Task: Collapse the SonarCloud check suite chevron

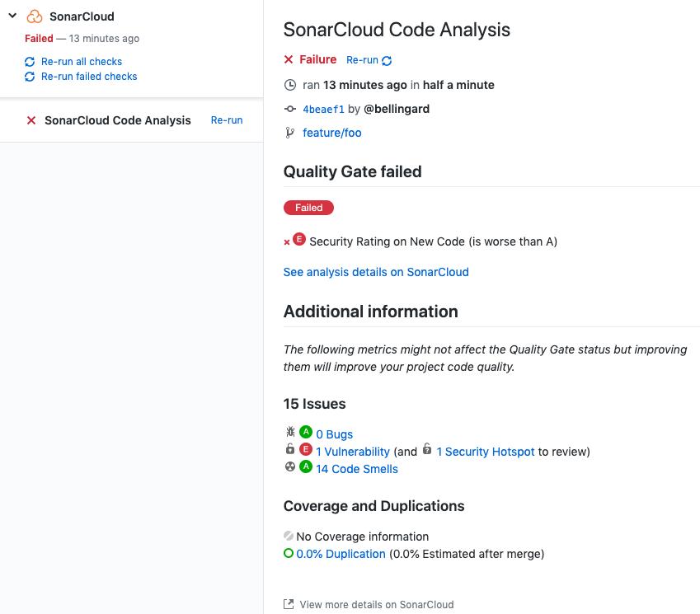Action: (x=12, y=16)
